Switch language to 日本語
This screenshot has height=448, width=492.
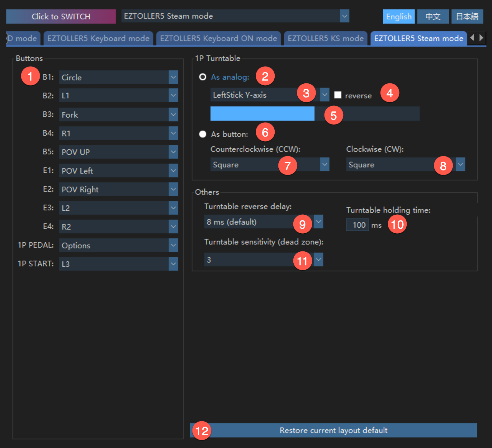(x=467, y=16)
